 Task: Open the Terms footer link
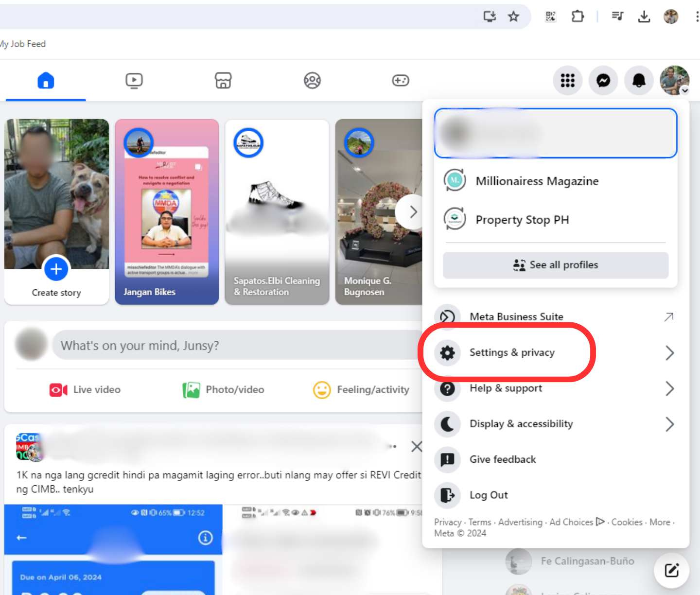(480, 522)
